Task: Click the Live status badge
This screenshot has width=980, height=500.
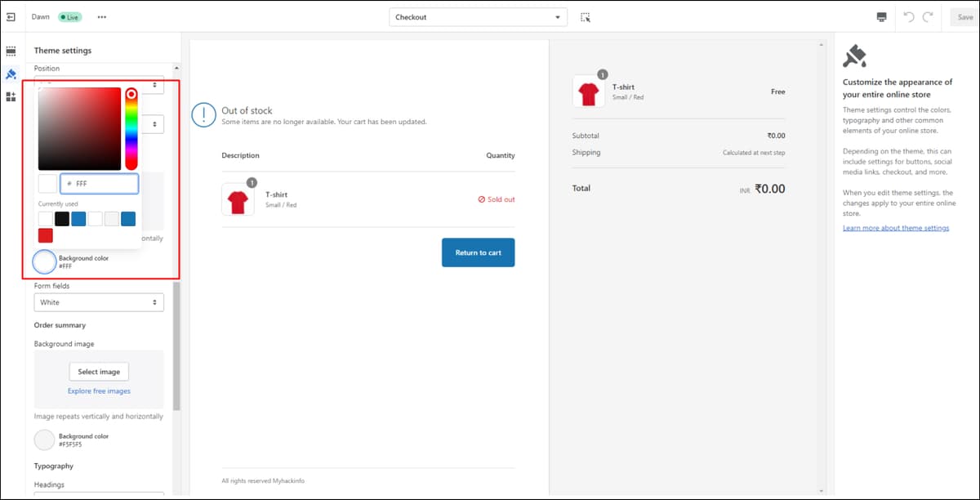Action: click(69, 17)
